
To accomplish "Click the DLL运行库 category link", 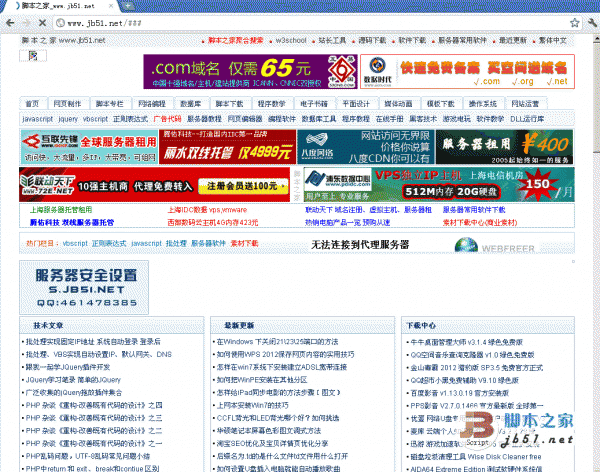I will 527,119.
